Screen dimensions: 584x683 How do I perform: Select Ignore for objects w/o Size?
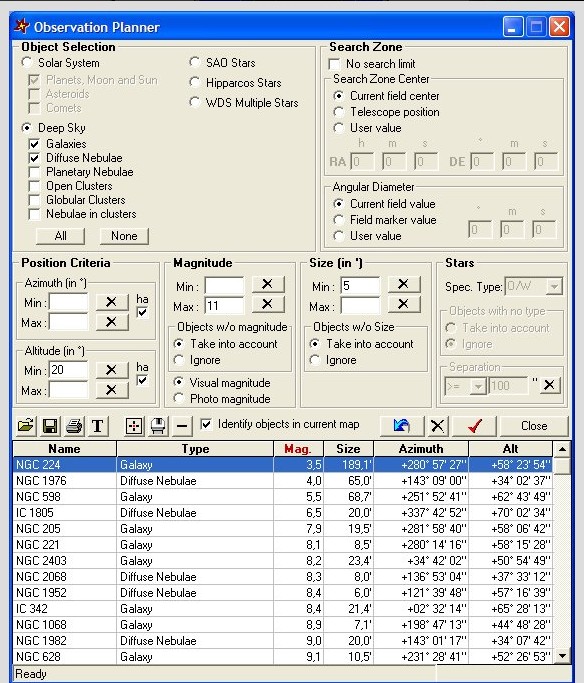point(314,360)
